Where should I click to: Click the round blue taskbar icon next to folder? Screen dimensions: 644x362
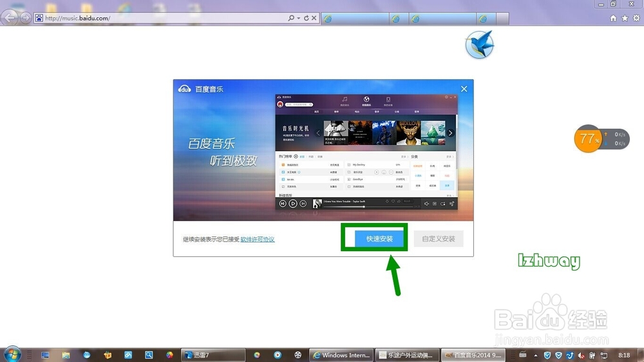point(87,355)
